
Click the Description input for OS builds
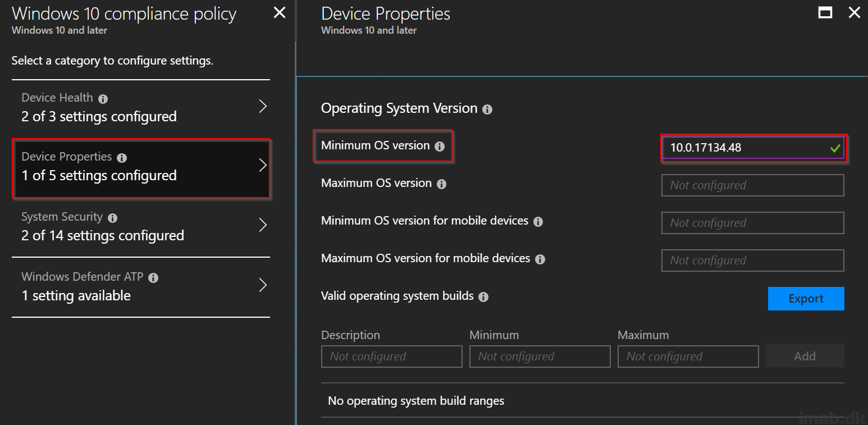(392, 357)
